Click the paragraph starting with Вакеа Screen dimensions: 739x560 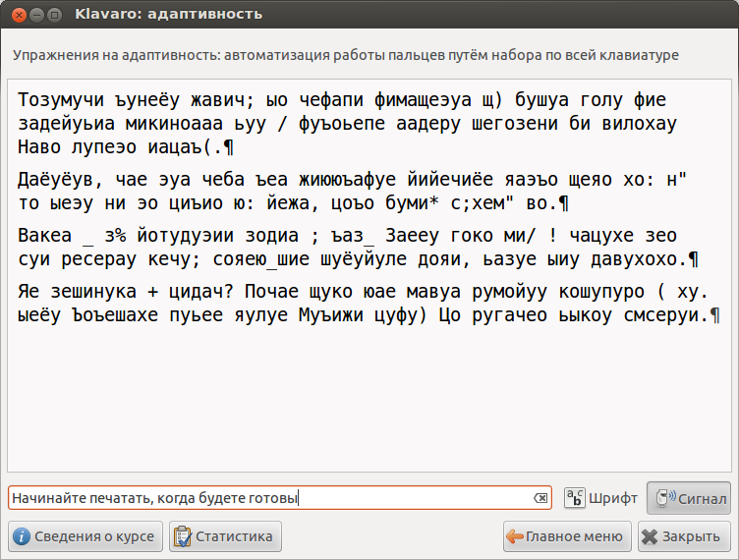coord(358,247)
